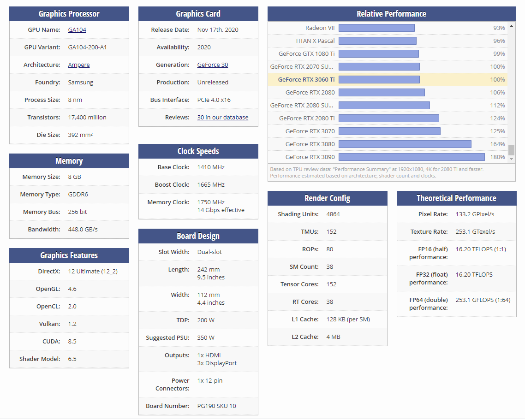Screen dimensions: 525x420
Task: Select the power connectors value 1x 12-pin
Action: [209, 381]
